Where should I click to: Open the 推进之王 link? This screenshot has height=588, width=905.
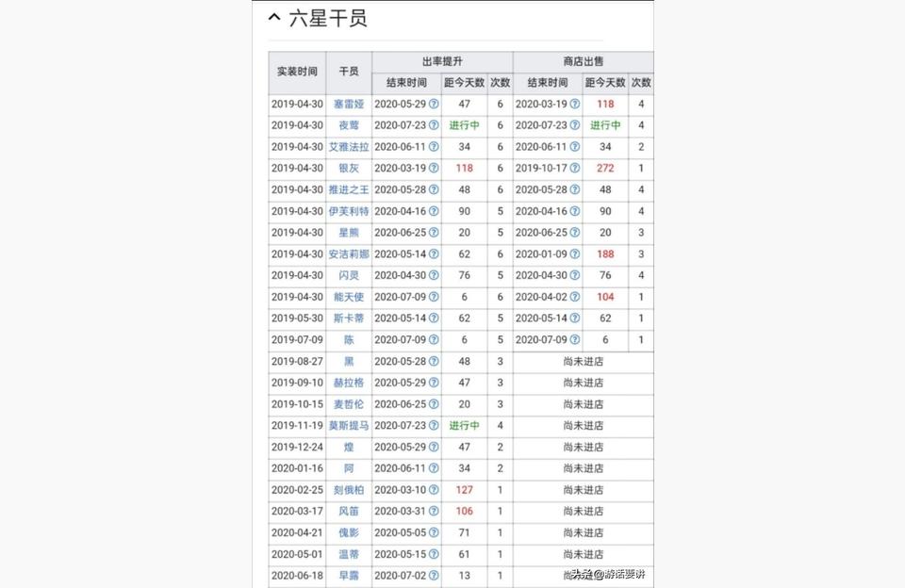point(349,189)
